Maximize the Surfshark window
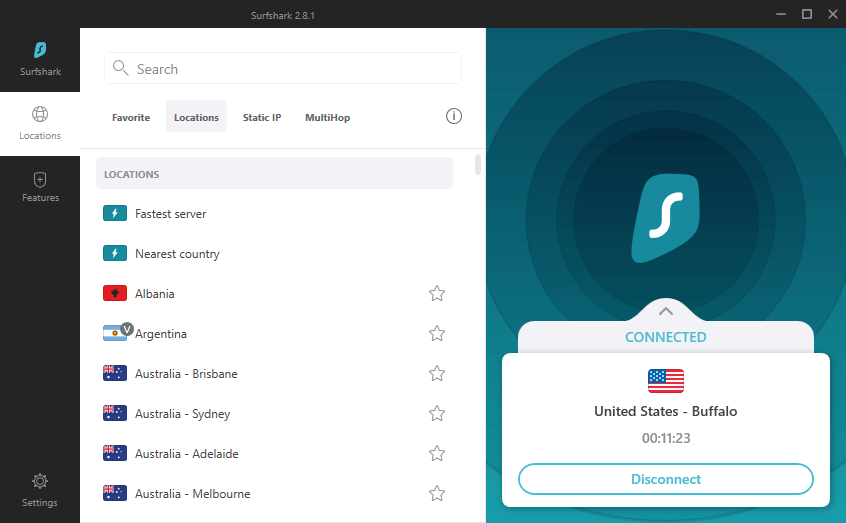Viewport: 846px width, 523px height. (x=807, y=14)
